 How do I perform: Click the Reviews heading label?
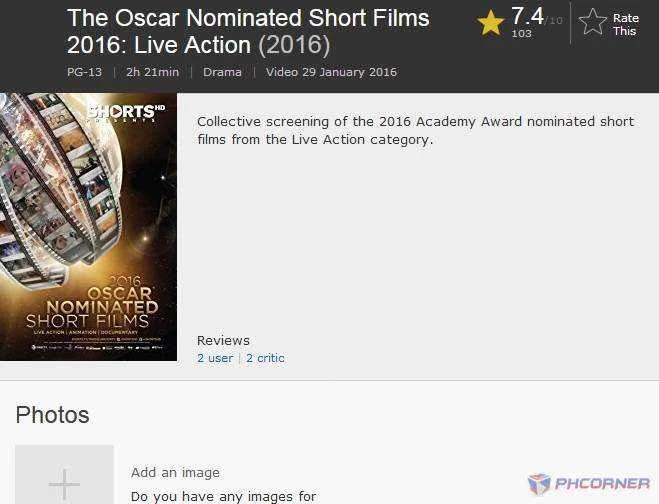click(x=223, y=340)
